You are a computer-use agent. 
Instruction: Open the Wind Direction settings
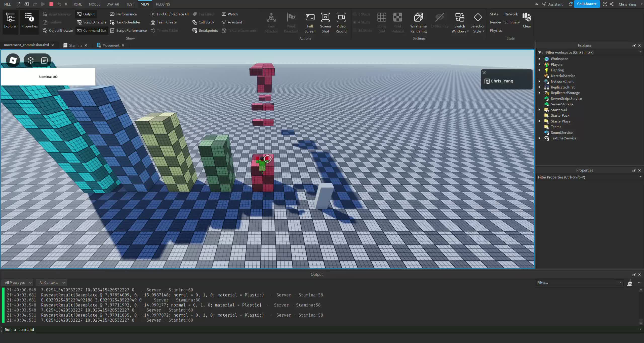click(x=291, y=22)
